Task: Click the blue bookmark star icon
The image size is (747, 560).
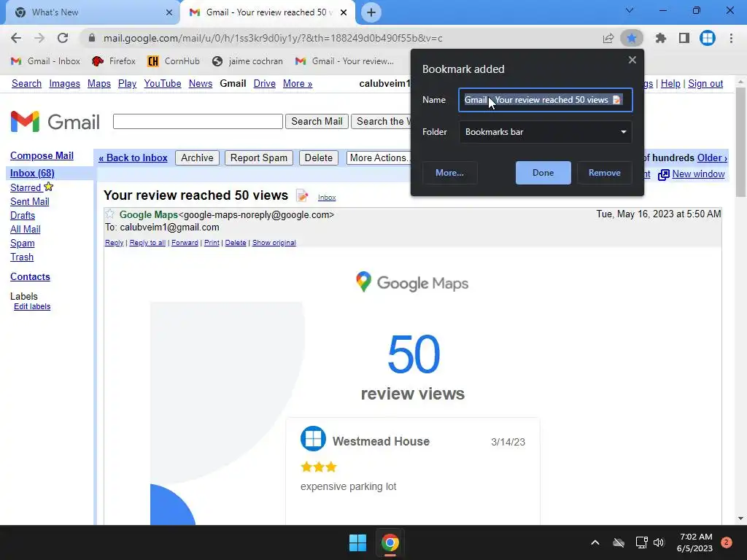Action: pos(632,38)
